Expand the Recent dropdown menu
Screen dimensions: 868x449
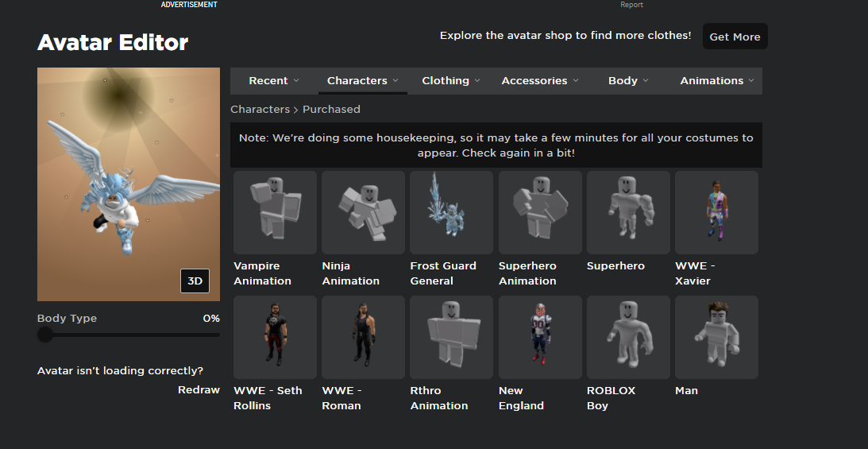point(274,81)
